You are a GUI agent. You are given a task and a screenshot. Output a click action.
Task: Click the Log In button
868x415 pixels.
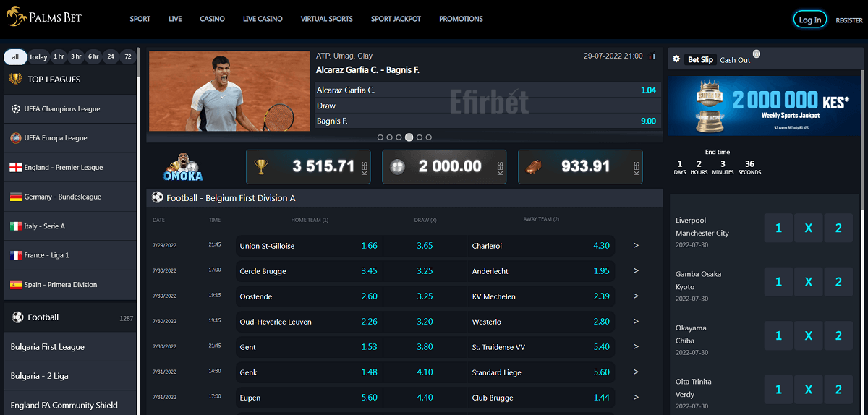810,20
